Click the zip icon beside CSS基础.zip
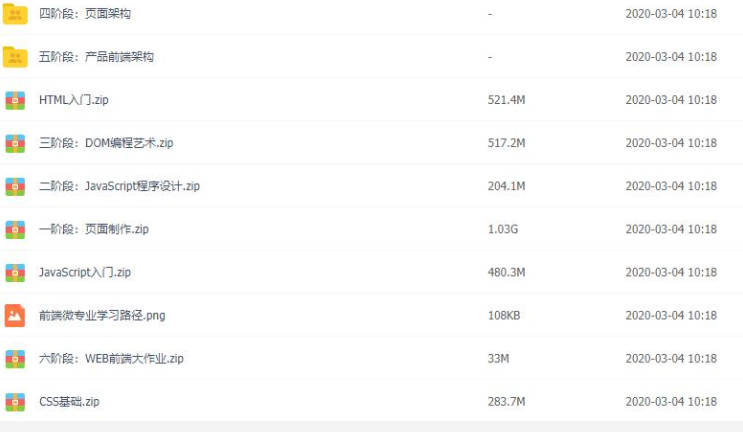 coord(15,402)
